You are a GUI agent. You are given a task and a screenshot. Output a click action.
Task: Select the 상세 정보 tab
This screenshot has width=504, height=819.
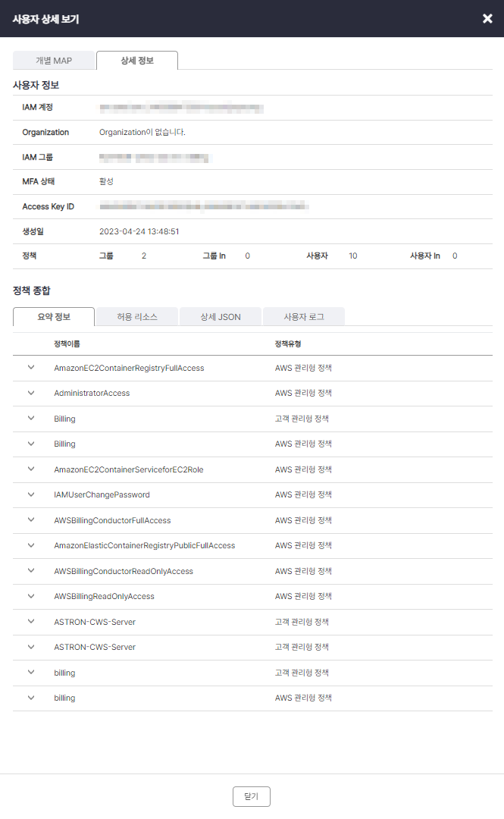(137, 60)
